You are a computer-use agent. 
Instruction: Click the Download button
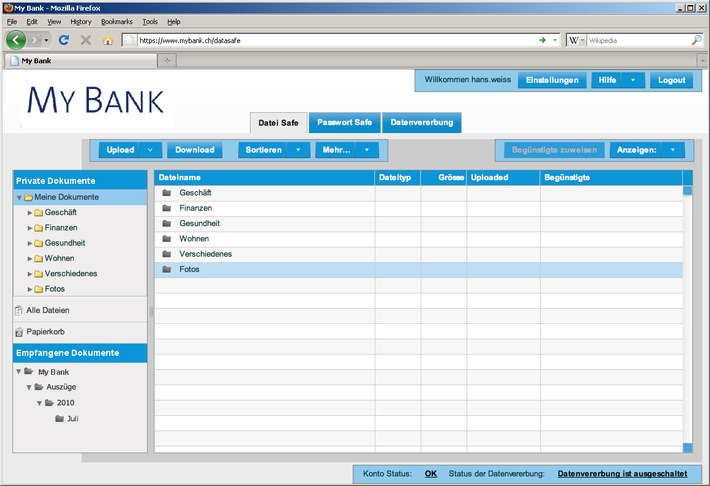(195, 150)
